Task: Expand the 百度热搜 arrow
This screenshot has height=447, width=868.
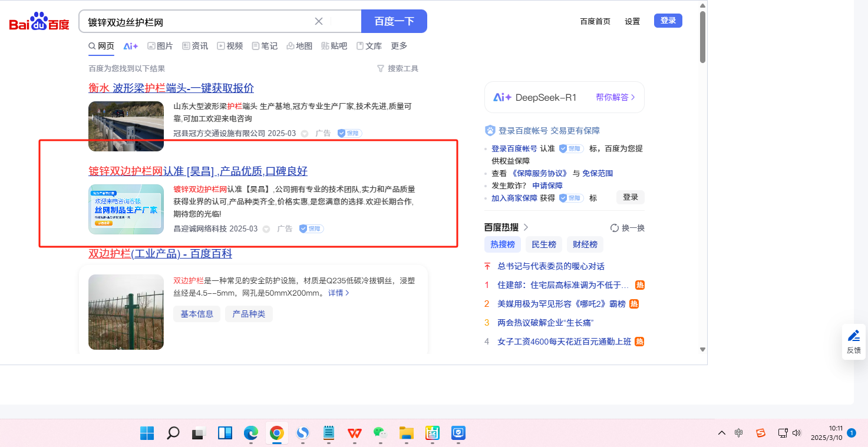Action: [x=526, y=227]
